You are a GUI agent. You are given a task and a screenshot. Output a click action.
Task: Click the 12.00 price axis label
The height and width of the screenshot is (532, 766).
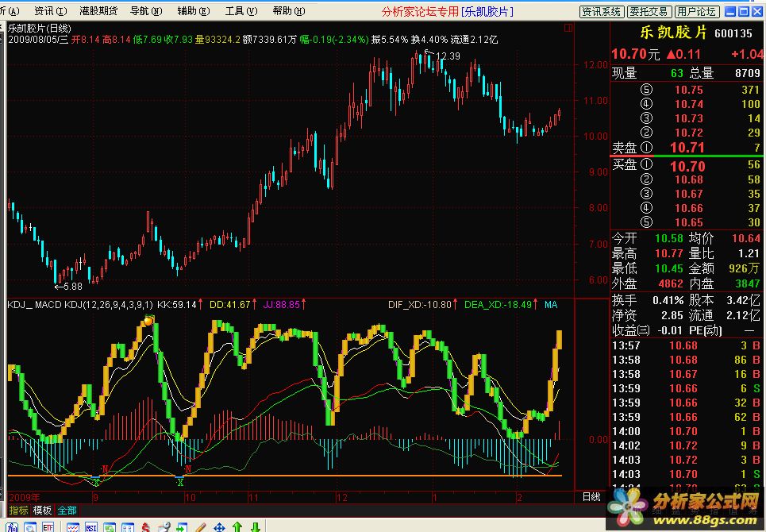pyautogui.click(x=595, y=64)
